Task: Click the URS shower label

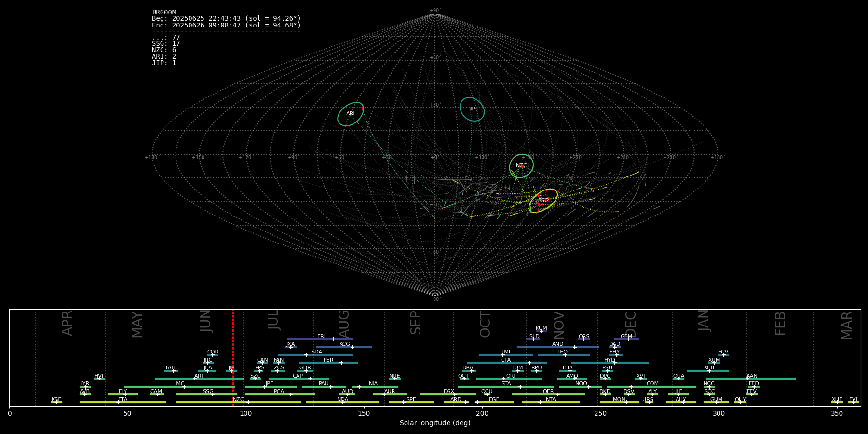Action: pos(648,400)
